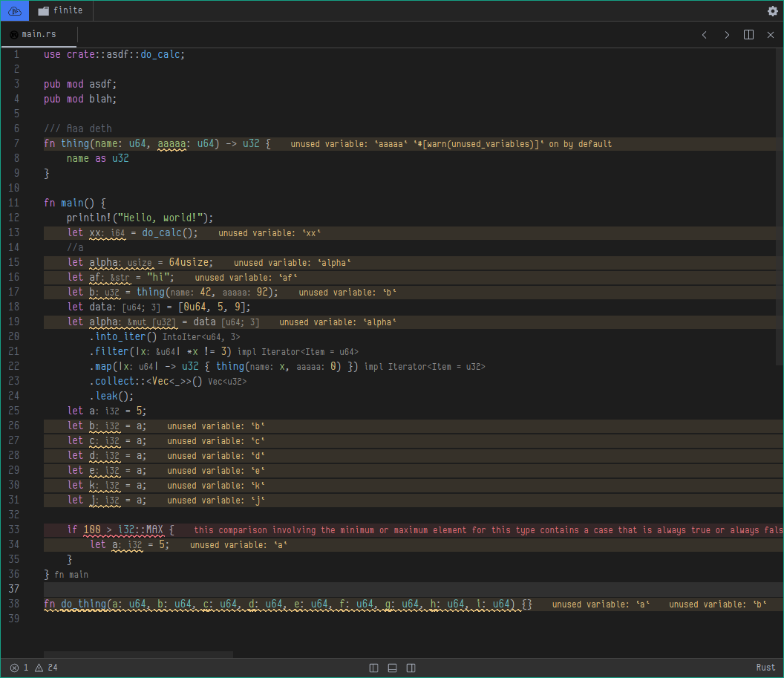Go forward with the right chevron
784x678 pixels.
(727, 34)
